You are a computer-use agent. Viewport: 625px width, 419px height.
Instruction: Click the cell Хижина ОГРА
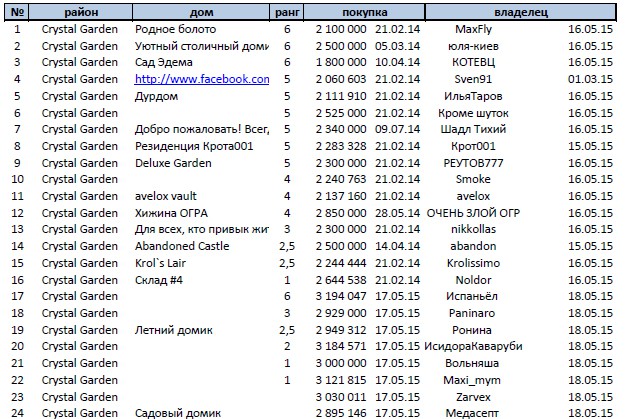(x=171, y=213)
